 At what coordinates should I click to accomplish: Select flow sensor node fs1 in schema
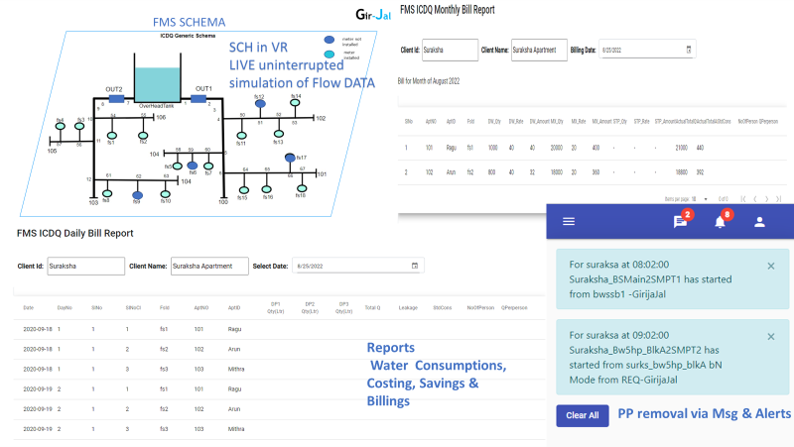click(x=112, y=136)
